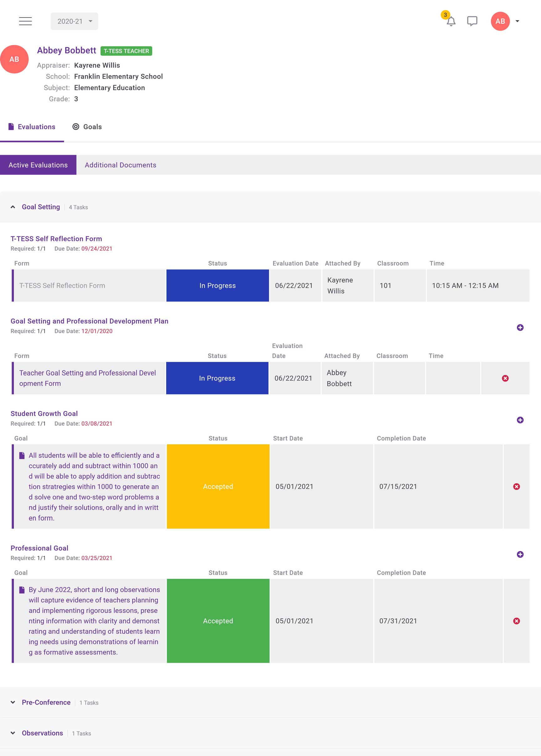Remove the Teacher Goal Setting form row
The width and height of the screenshot is (541, 756).
505,378
